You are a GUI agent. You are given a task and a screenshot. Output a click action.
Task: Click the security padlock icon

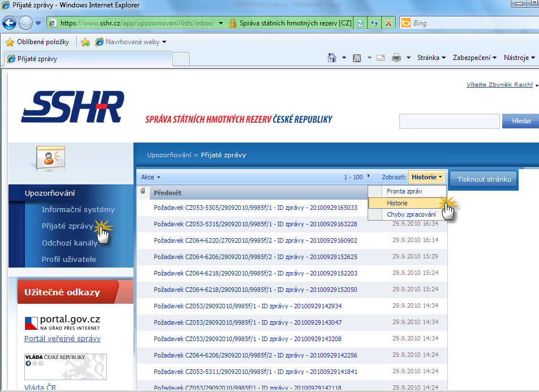coord(232,23)
